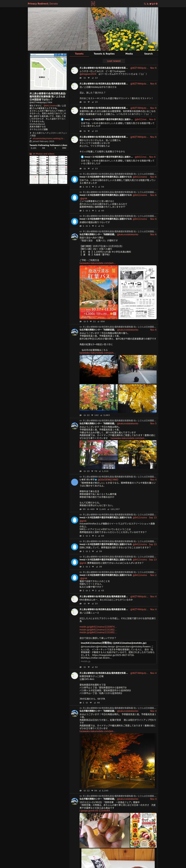The height and width of the screenshot is (868, 186).
Task: Click heart count 2,445 icon
Action: 97,509
